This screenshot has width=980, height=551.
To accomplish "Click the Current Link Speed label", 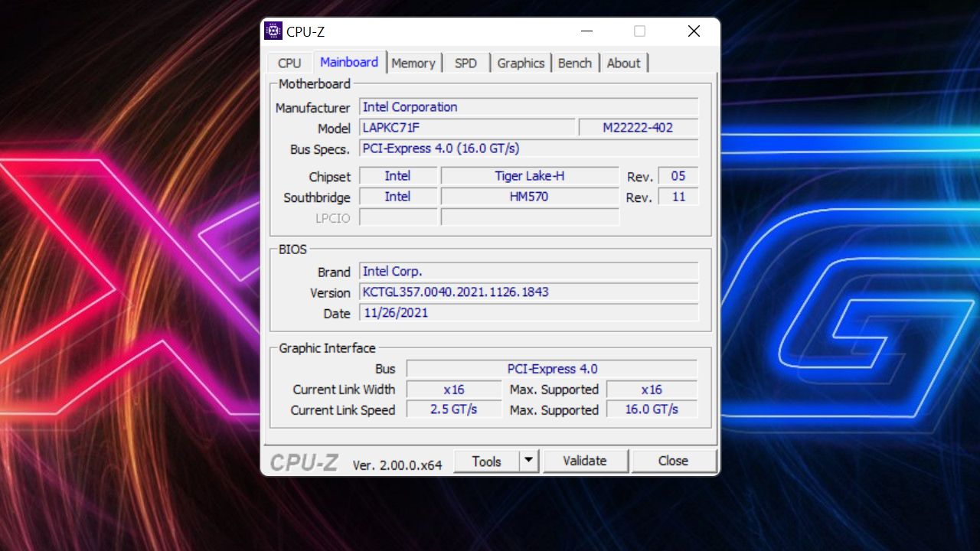I will (x=343, y=410).
